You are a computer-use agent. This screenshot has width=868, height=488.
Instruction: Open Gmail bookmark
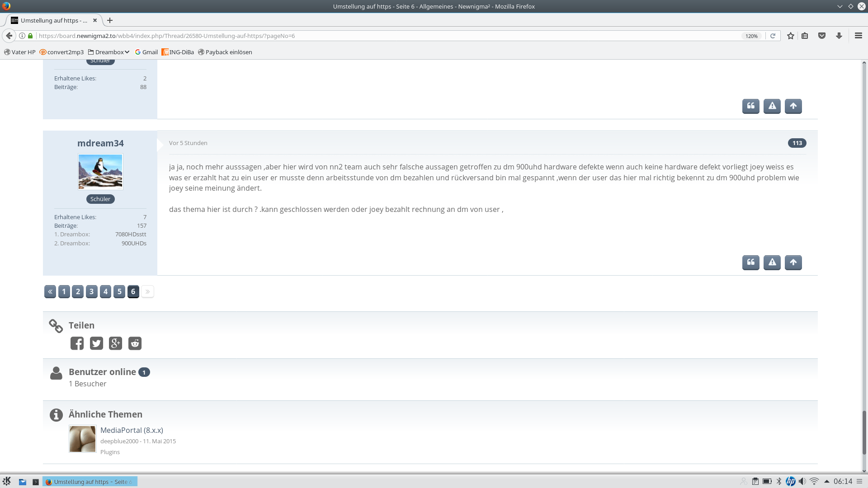146,52
